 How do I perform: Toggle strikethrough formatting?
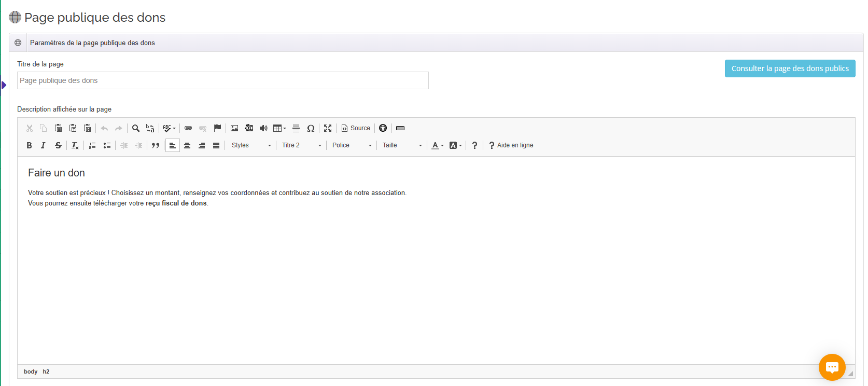click(x=58, y=145)
